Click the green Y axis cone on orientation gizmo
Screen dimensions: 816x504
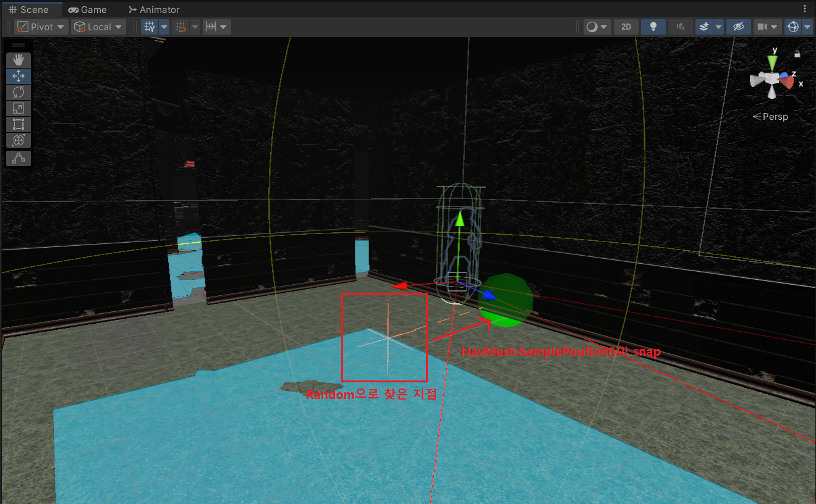(772, 62)
